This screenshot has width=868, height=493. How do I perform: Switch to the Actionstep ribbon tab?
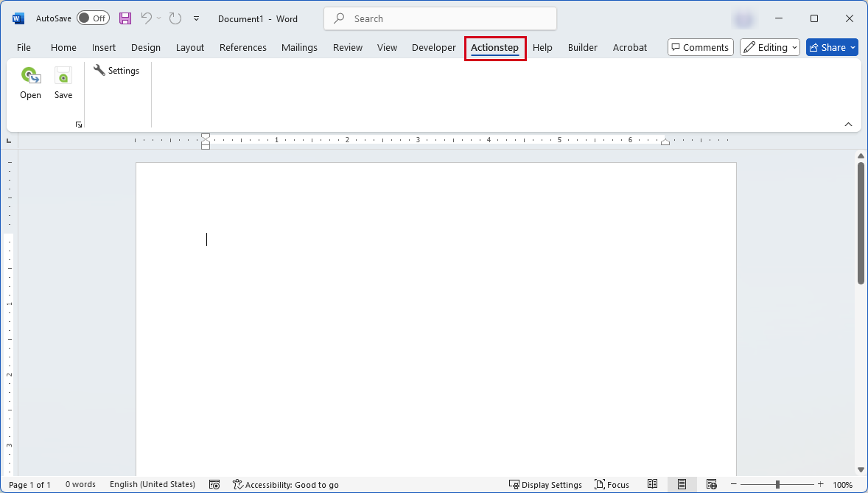494,47
